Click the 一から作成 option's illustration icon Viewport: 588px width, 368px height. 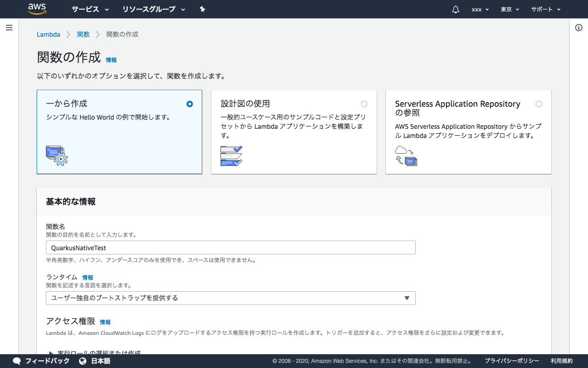coord(57,156)
